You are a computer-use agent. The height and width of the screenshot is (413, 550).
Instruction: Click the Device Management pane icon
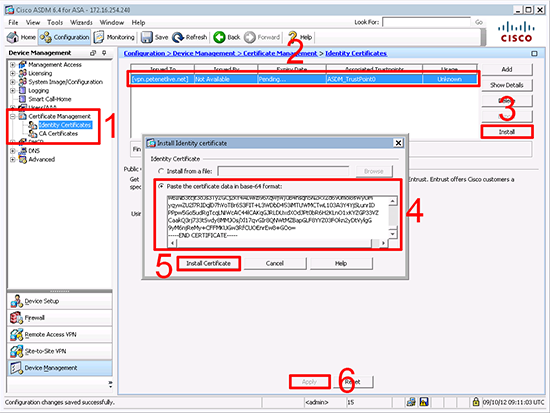(x=16, y=368)
